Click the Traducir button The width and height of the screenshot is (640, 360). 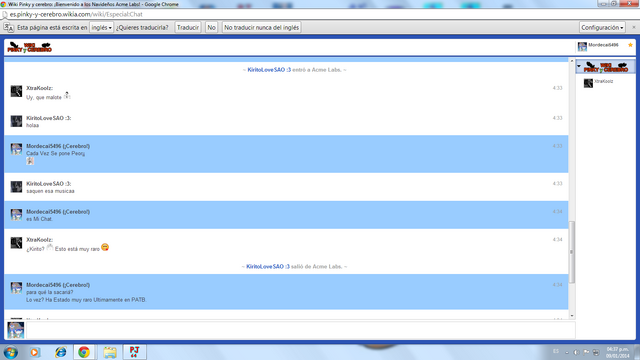188,27
